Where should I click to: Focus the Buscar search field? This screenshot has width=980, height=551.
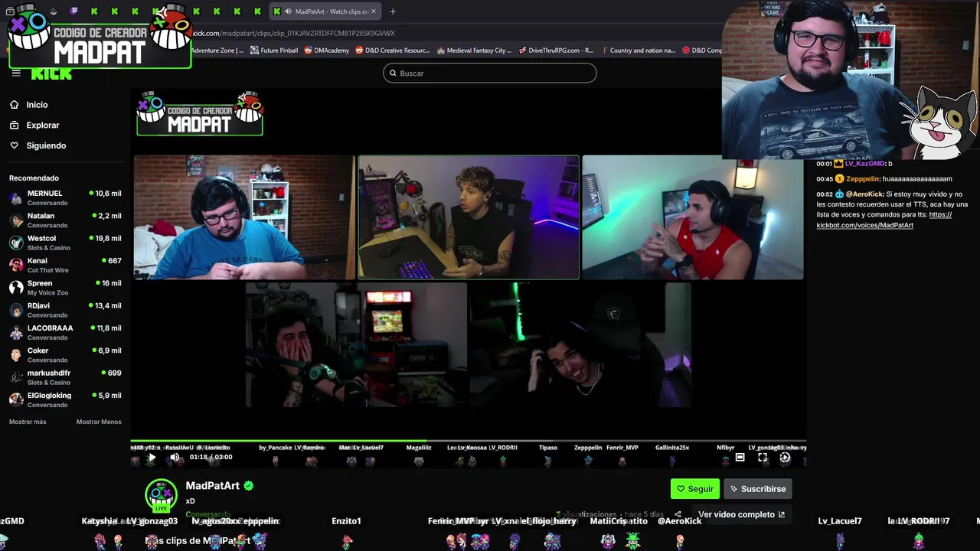(490, 73)
